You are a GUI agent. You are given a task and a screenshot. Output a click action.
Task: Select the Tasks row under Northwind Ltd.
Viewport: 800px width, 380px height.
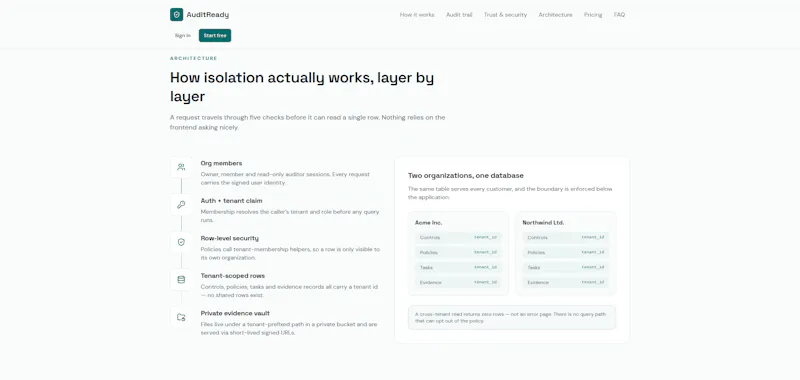566,267
